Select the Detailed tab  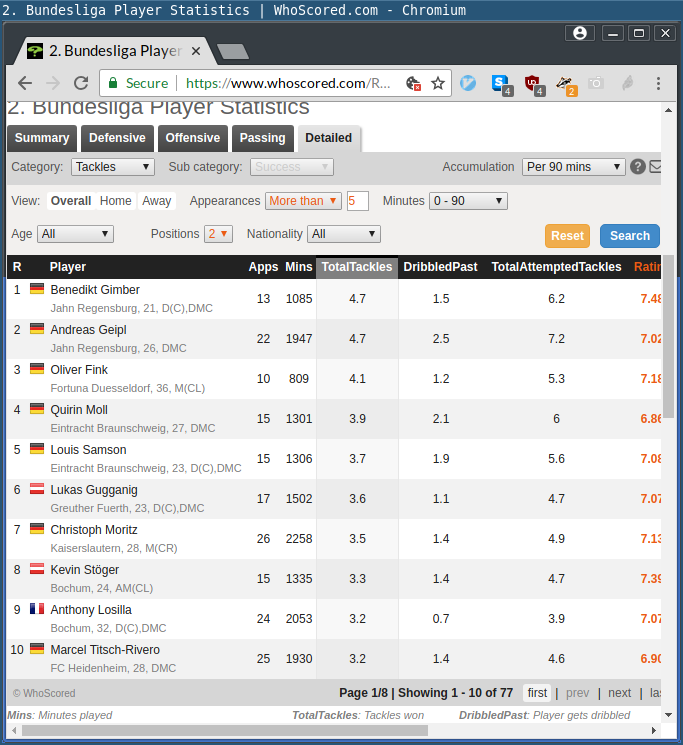[329, 138]
